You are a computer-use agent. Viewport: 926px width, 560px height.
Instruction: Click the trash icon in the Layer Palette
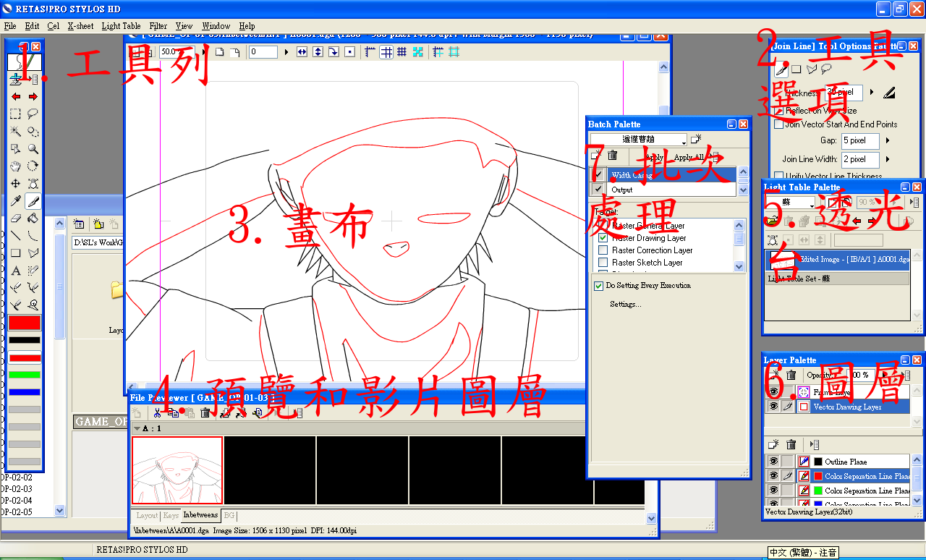pos(791,376)
